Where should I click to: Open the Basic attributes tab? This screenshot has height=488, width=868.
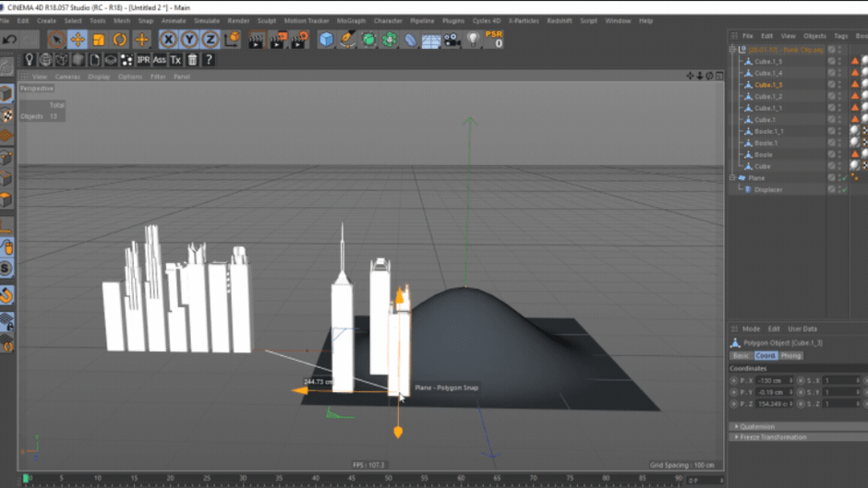pyautogui.click(x=741, y=356)
